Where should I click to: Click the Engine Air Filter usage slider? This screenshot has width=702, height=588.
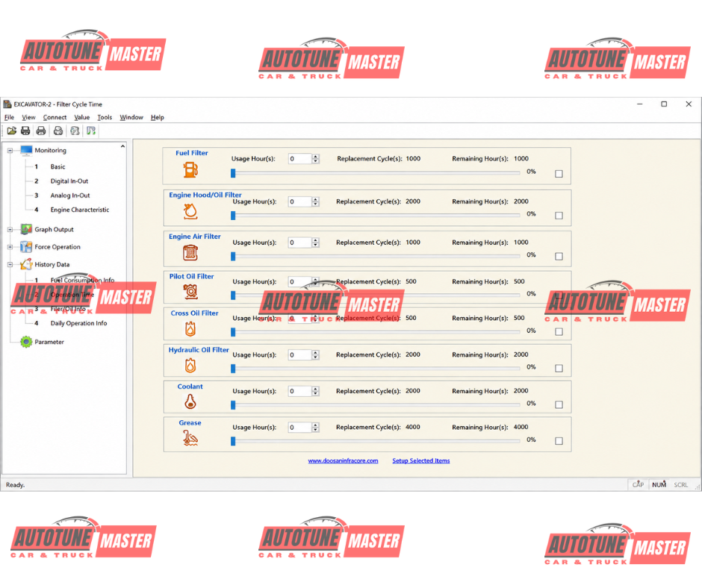point(375,257)
